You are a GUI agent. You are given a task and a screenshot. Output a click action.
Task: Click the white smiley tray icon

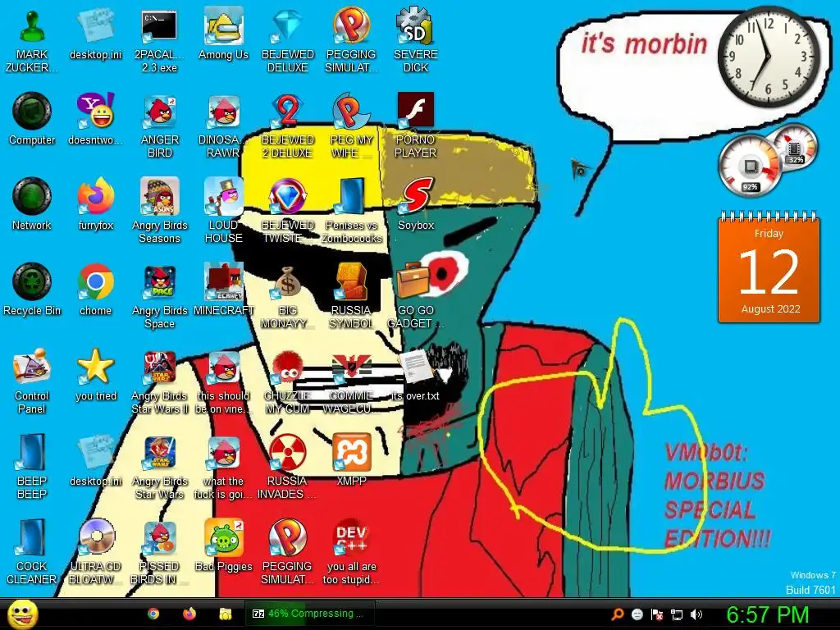(637, 614)
